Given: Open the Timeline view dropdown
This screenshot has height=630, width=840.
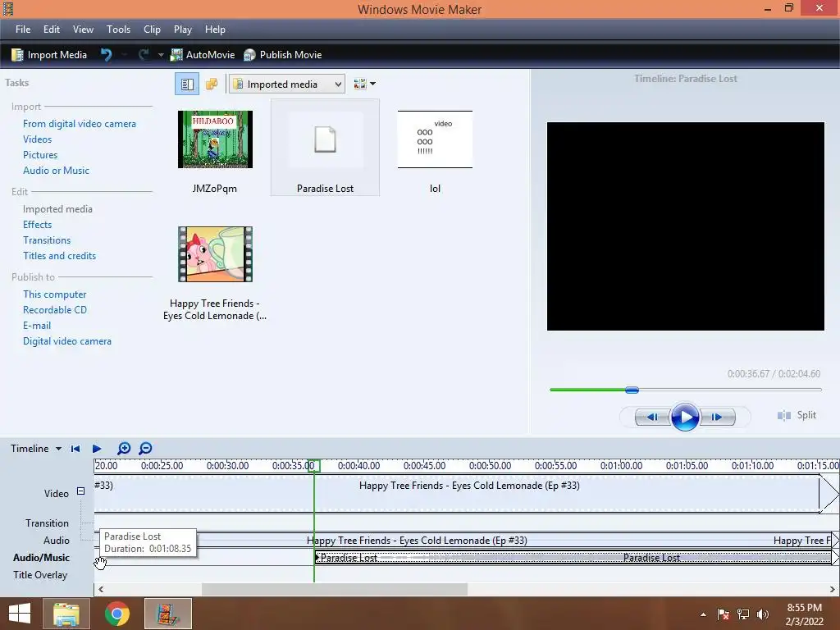Looking at the screenshot, I should point(36,449).
